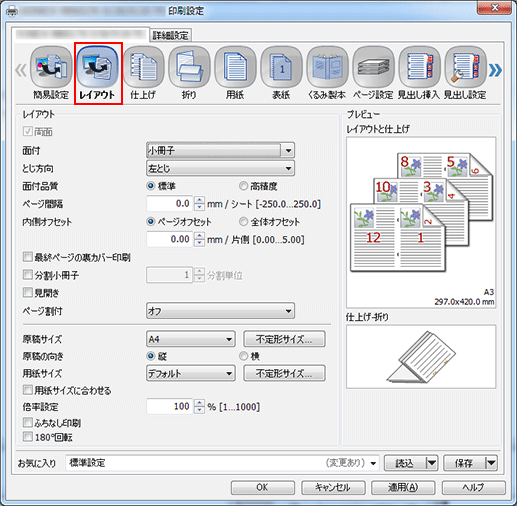Viewport: 517px width, 506px height.
Task: Increase ページ間隔 with up spinner
Action: pyautogui.click(x=199, y=200)
